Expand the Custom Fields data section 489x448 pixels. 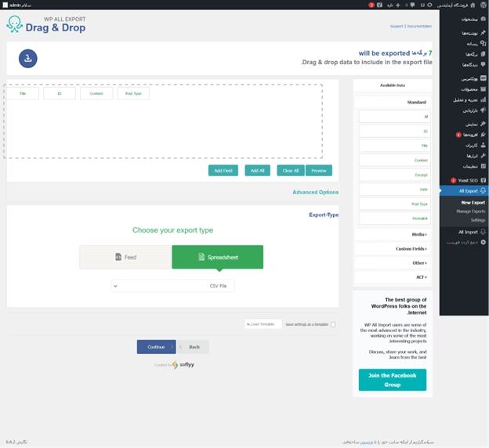[393, 249]
